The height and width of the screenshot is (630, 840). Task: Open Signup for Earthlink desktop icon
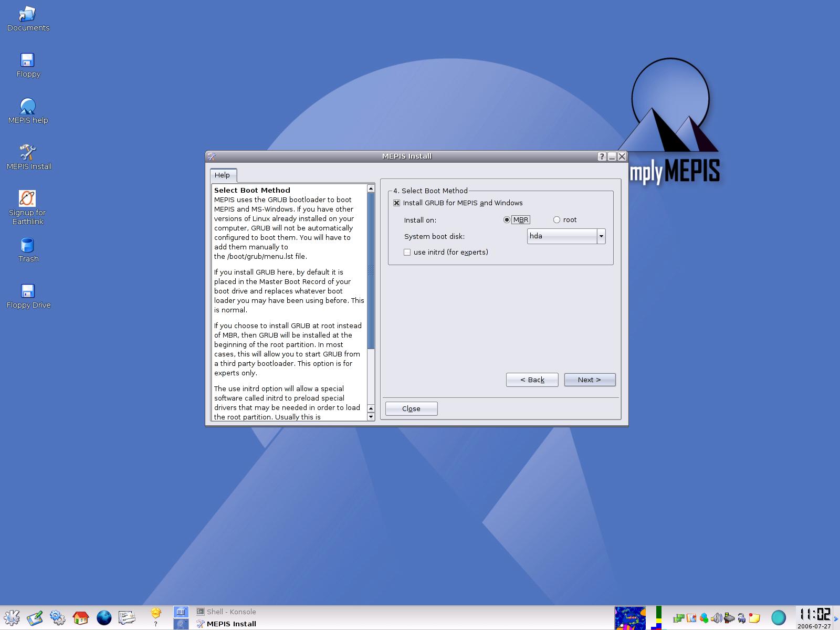tap(28, 208)
